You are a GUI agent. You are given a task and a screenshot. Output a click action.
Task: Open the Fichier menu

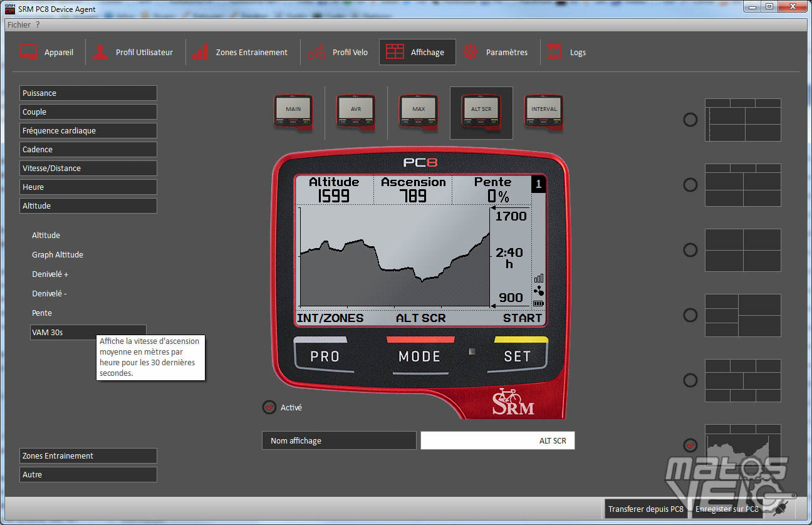tap(19, 24)
